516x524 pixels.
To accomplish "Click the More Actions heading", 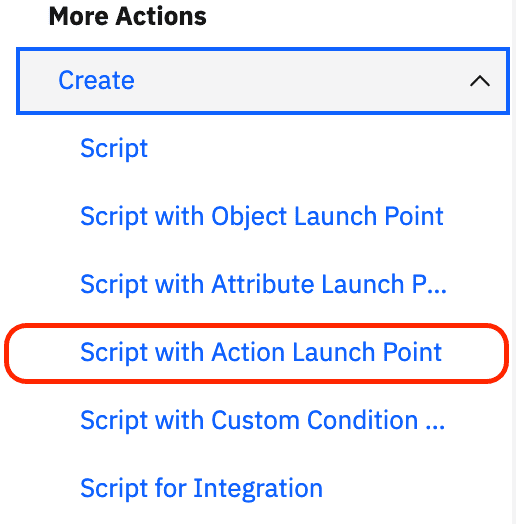I will (128, 16).
